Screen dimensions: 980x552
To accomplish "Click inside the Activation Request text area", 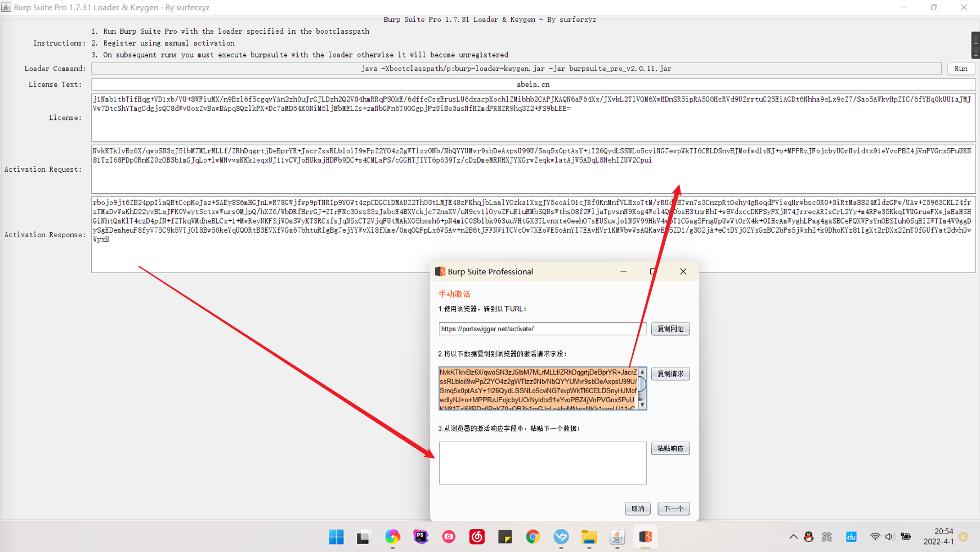I will pos(533,170).
